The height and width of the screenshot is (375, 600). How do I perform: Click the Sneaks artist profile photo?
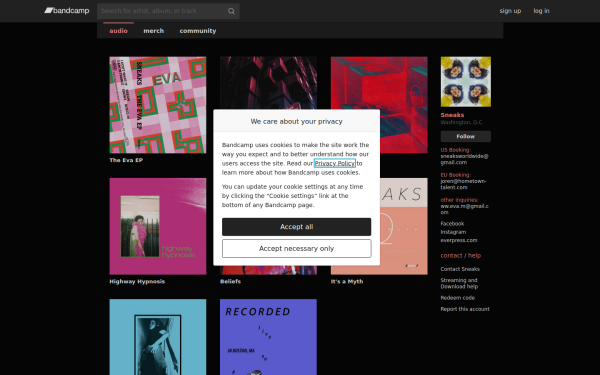466,82
